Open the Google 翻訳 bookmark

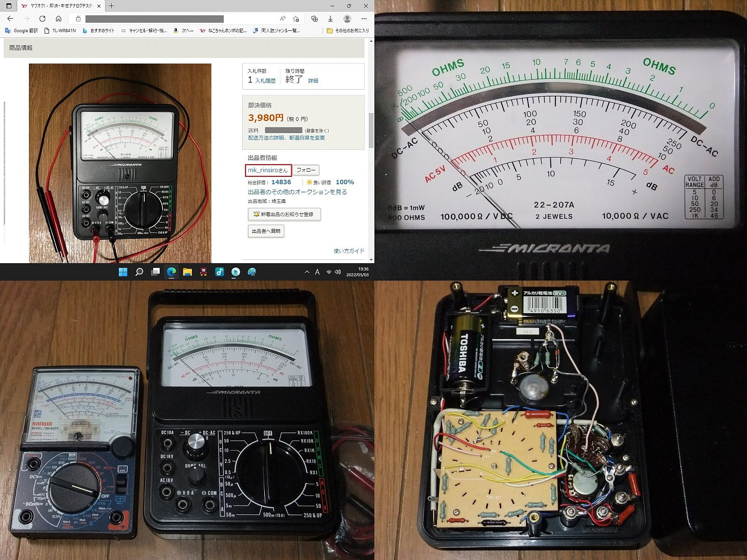click(21, 30)
